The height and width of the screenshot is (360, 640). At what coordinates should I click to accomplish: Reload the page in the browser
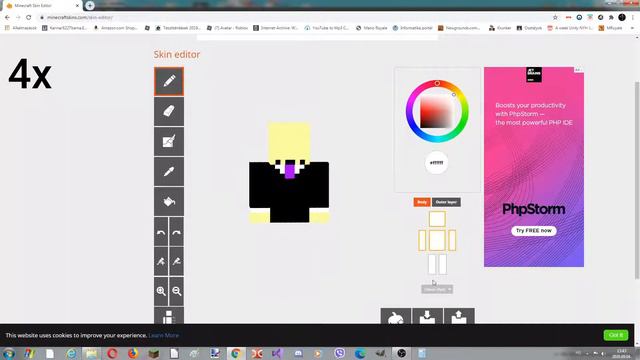29,18
